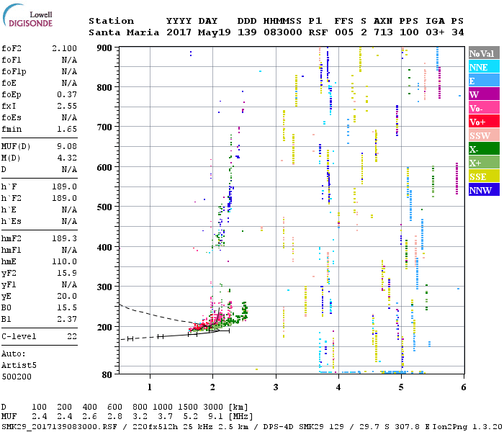
Task: Select the NoVal gray legend swatch
Action: (484, 53)
